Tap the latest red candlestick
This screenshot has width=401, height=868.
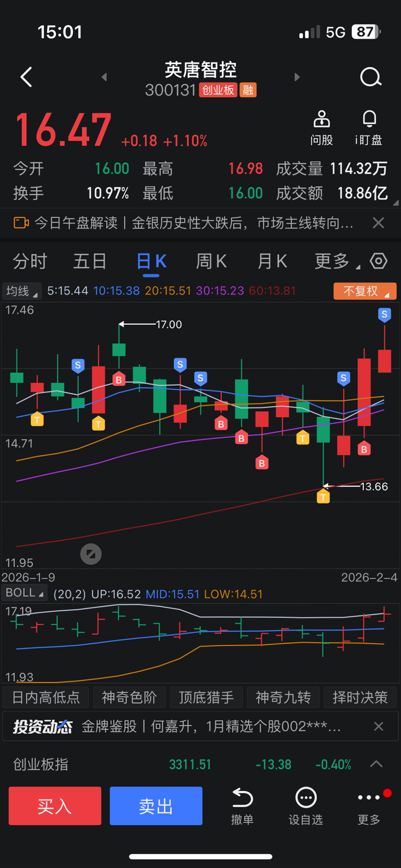click(x=384, y=361)
